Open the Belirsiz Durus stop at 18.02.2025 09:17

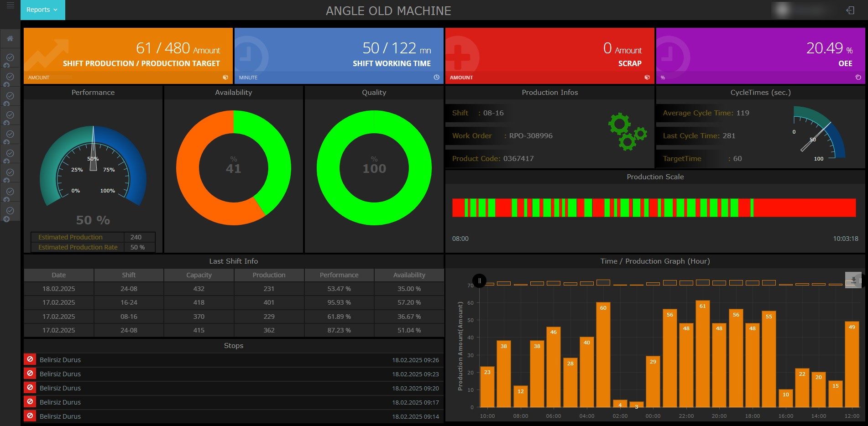click(x=234, y=402)
